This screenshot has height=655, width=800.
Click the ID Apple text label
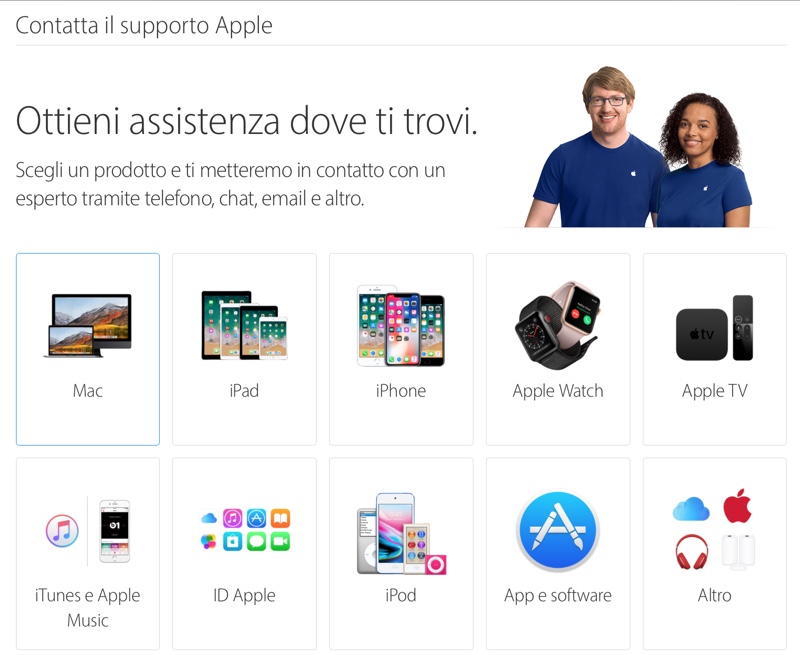coord(244,595)
